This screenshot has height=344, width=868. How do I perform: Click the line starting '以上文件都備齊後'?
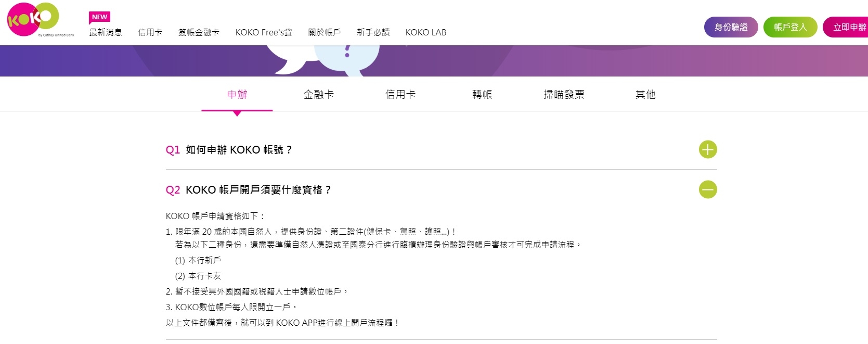pos(283,323)
